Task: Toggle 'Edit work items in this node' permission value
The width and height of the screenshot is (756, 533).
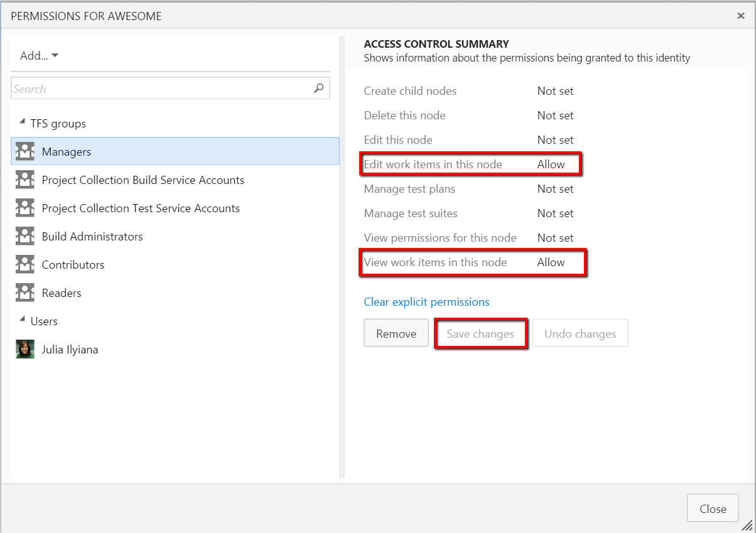Action: coord(551,164)
